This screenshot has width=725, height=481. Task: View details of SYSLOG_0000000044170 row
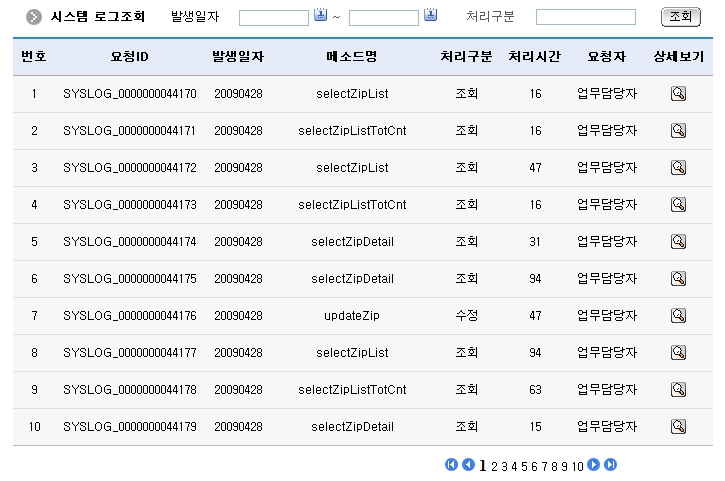(678, 94)
